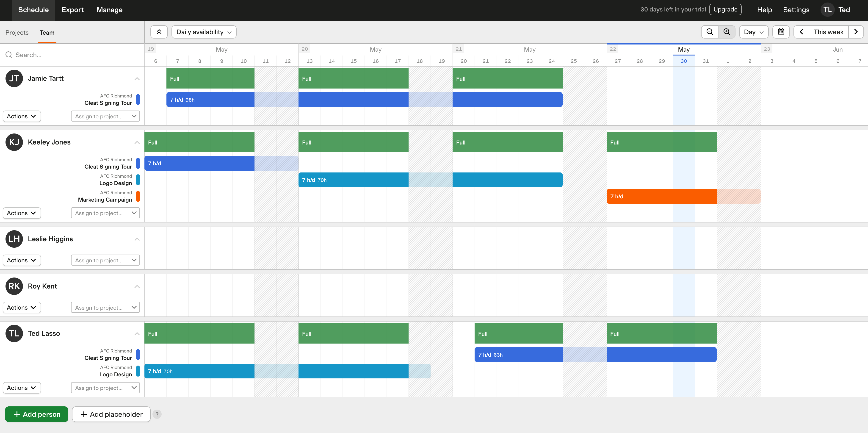
Task: Click the TL user avatar in top bar
Action: (x=827, y=10)
